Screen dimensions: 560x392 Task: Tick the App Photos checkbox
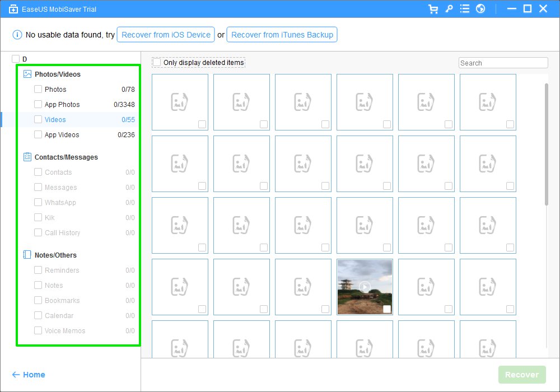point(38,104)
